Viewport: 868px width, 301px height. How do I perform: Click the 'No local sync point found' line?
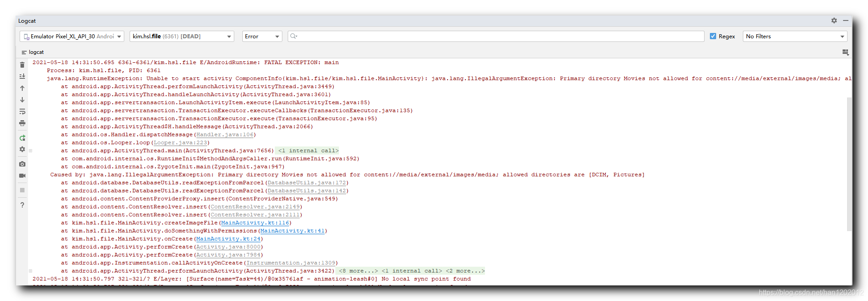(252, 279)
